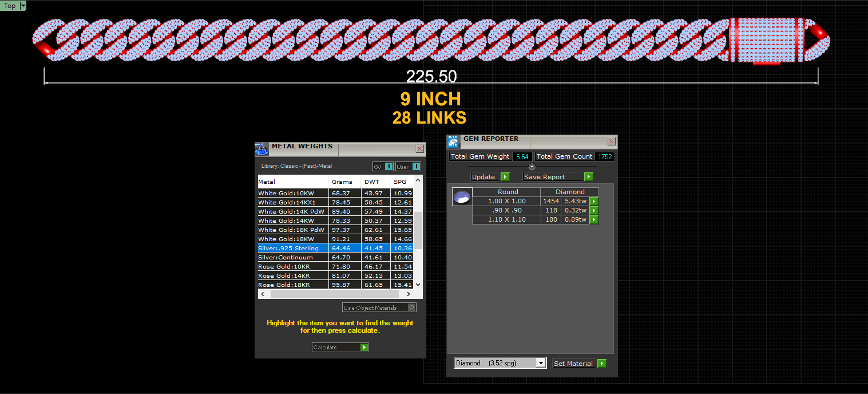Toggle the GV library switch
Viewport: 868px width, 394px height.
click(389, 167)
